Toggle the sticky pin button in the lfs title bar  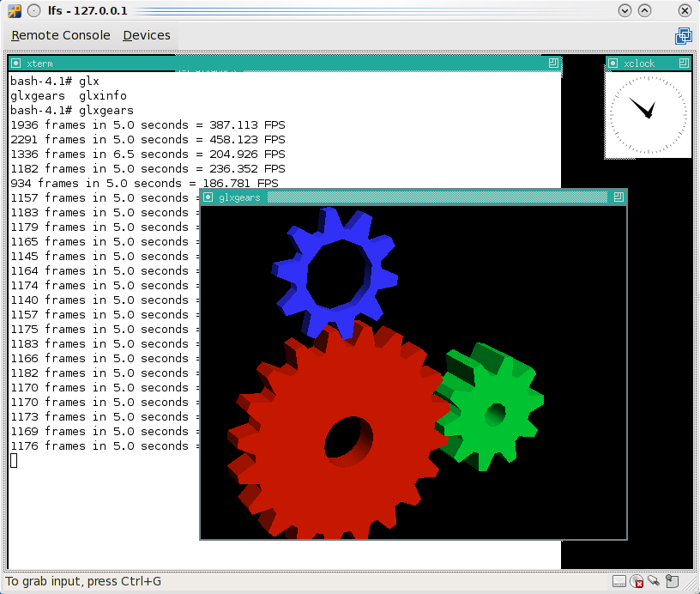point(33,10)
